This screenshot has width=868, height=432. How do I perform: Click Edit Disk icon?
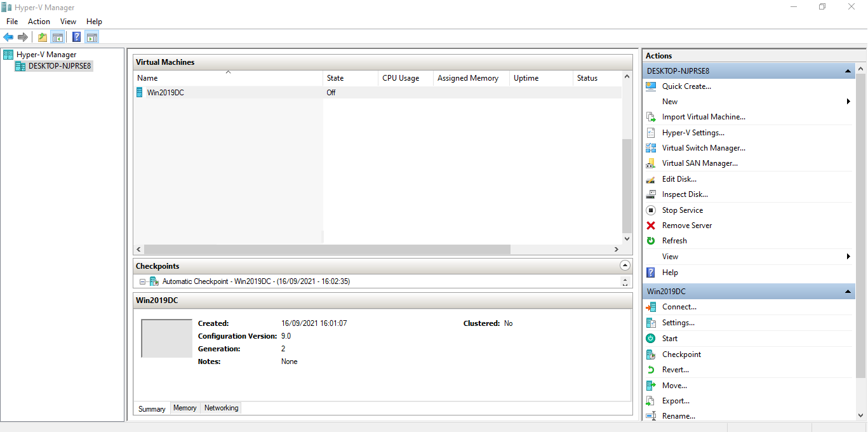(651, 179)
